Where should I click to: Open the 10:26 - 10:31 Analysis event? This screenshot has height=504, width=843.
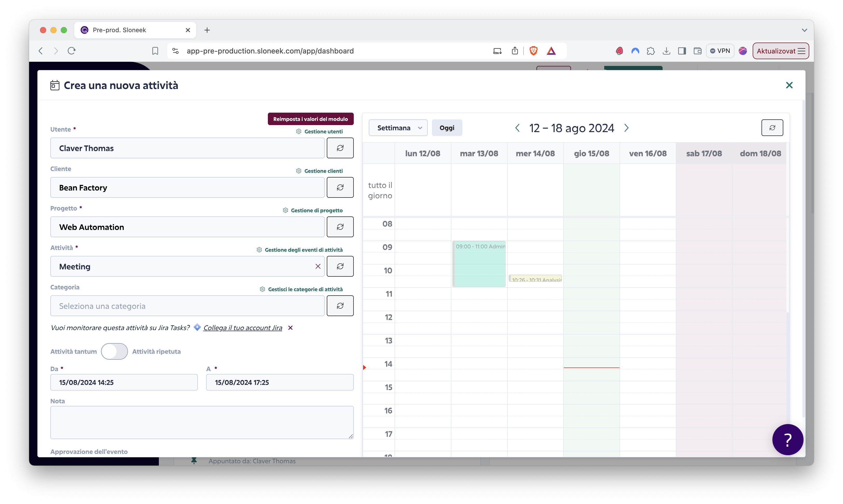point(535,278)
